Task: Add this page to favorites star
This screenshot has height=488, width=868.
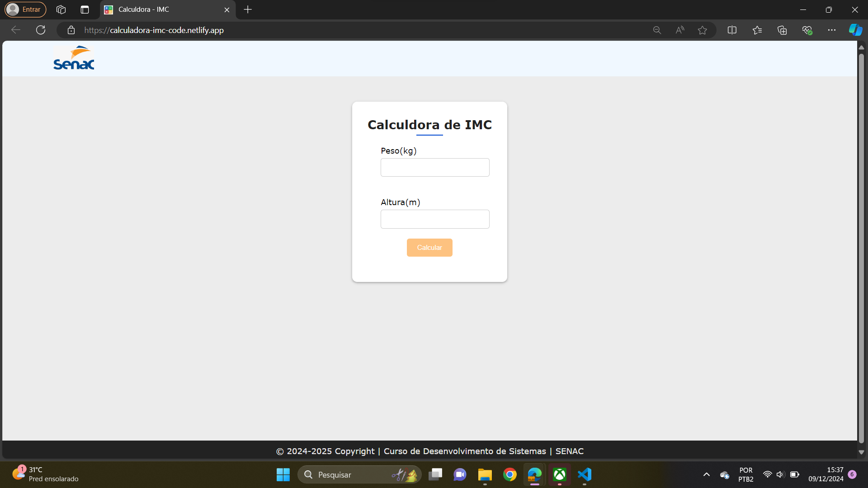Action: (702, 30)
